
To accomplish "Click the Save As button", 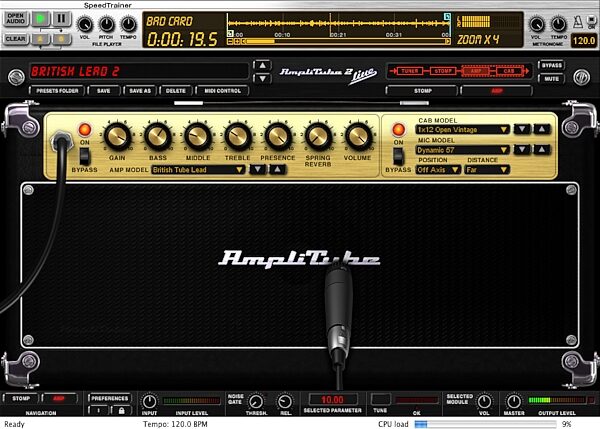I will [x=140, y=91].
